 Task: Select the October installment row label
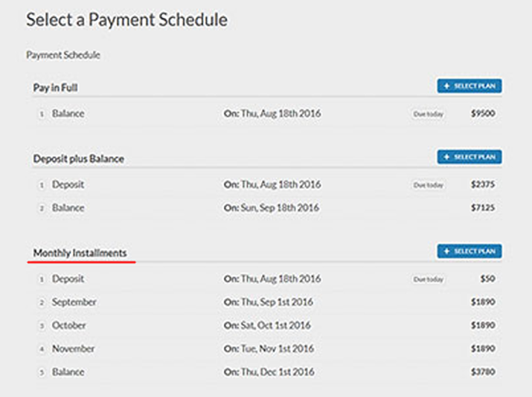pos(68,326)
